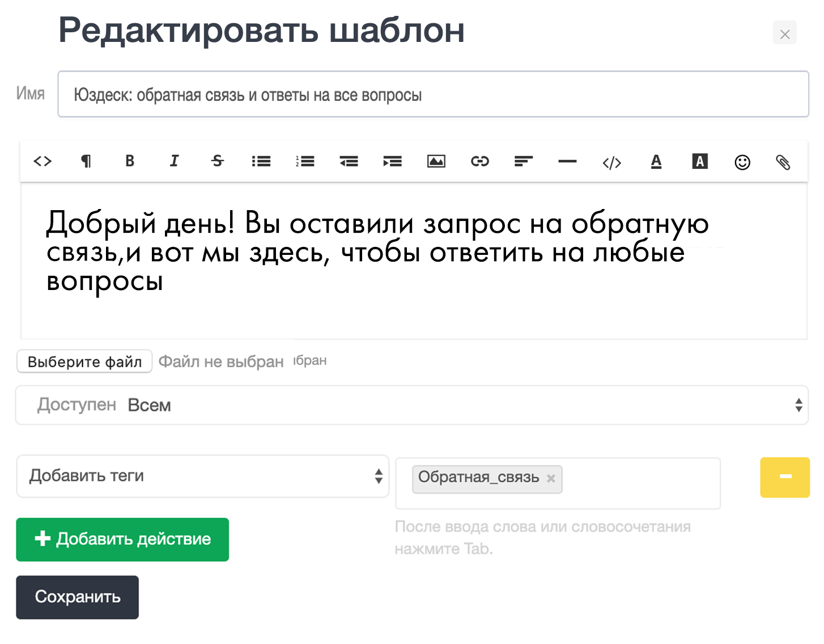
Task: Insert a horizontal rule line
Action: point(567,161)
